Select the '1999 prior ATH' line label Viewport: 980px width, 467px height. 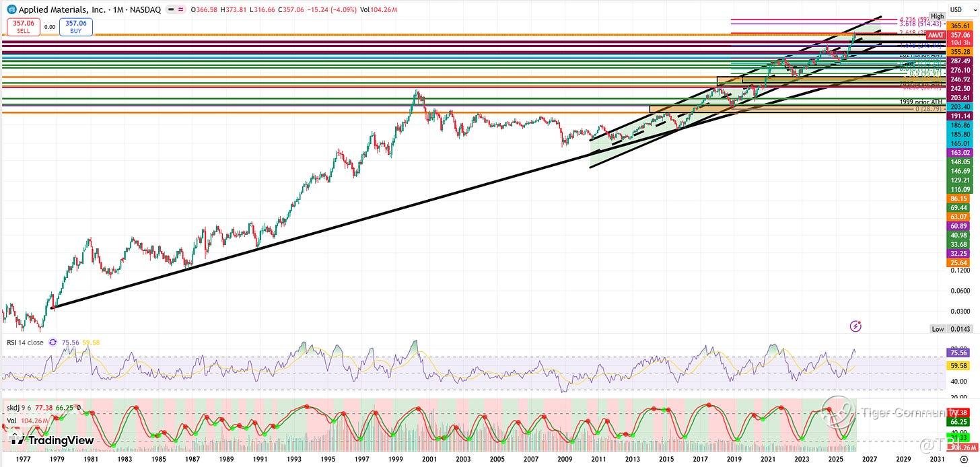pyautogui.click(x=920, y=102)
